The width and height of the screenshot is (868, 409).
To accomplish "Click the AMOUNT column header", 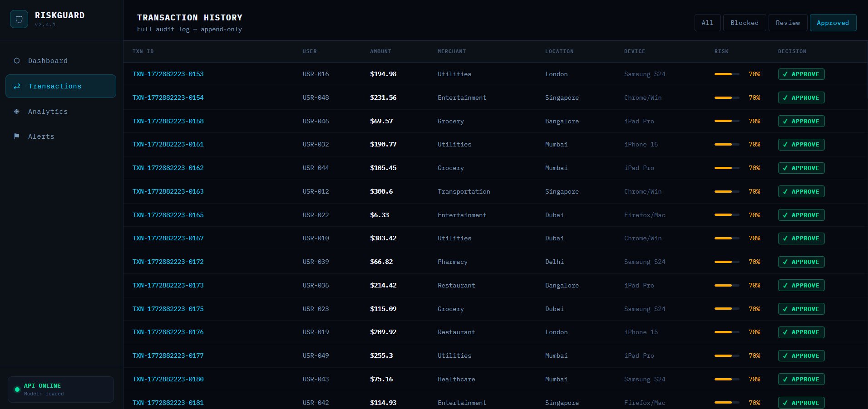I will 380,51.
